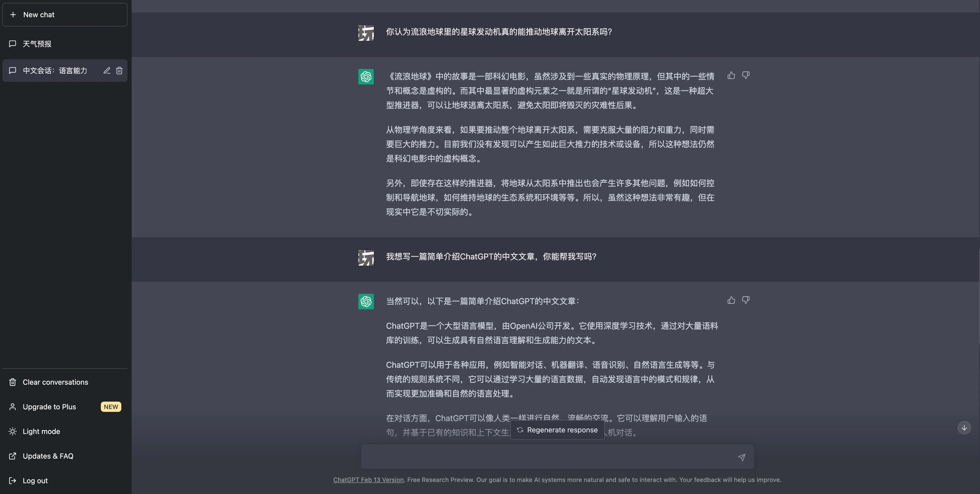Click ChatGPT logo beside the 《流浪地球》 answer
Screen dimensions: 980x494
coord(366,76)
